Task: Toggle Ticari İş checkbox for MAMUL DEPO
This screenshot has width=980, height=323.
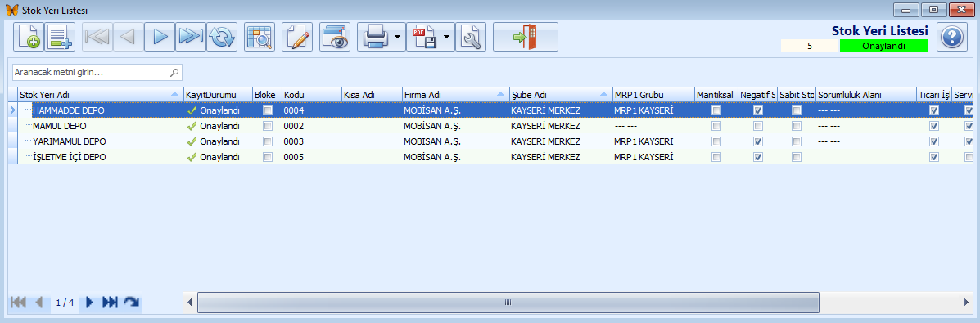Action: [x=934, y=126]
